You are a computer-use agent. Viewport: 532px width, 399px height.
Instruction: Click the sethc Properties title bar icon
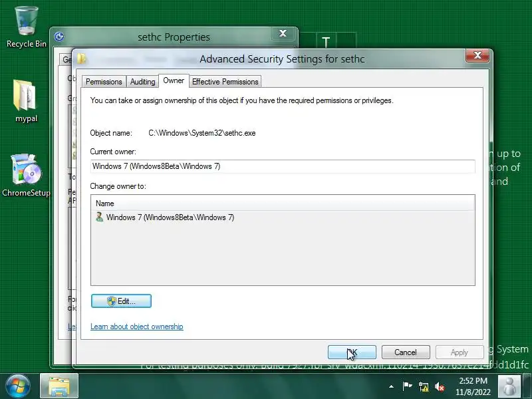(59, 37)
